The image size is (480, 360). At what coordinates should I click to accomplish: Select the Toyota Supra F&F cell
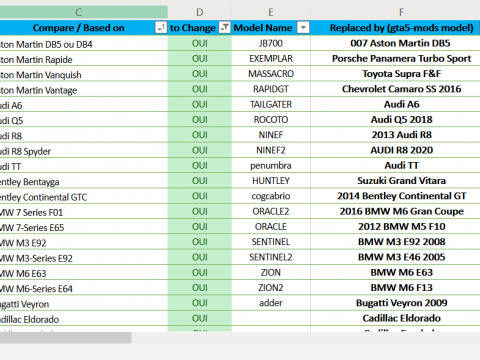point(395,74)
